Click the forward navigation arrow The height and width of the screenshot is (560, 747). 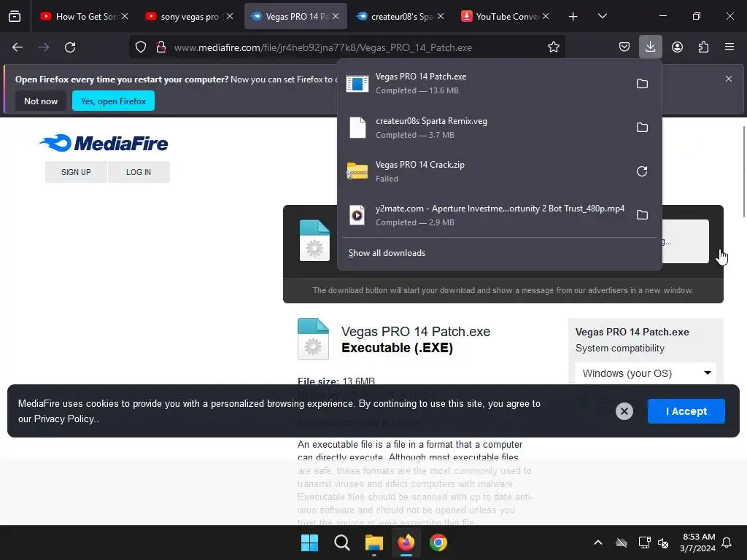pyautogui.click(x=44, y=47)
